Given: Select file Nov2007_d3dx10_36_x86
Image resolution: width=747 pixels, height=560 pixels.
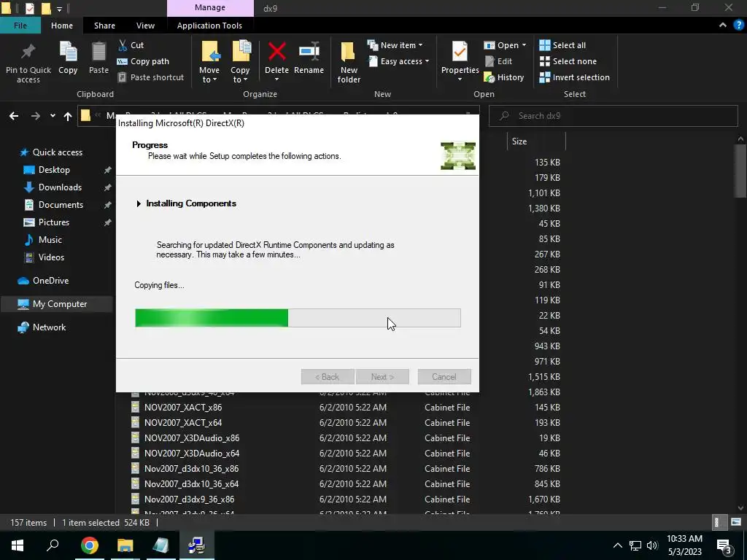Looking at the screenshot, I should pyautogui.click(x=191, y=469).
